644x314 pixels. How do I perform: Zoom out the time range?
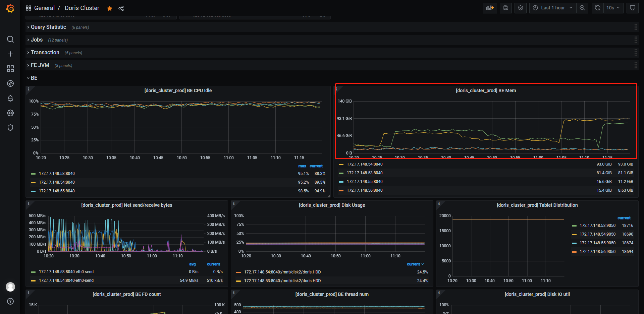(582, 8)
